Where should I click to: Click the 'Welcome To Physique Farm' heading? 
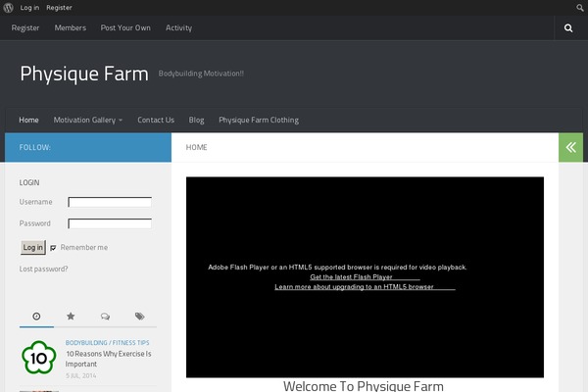click(x=364, y=386)
